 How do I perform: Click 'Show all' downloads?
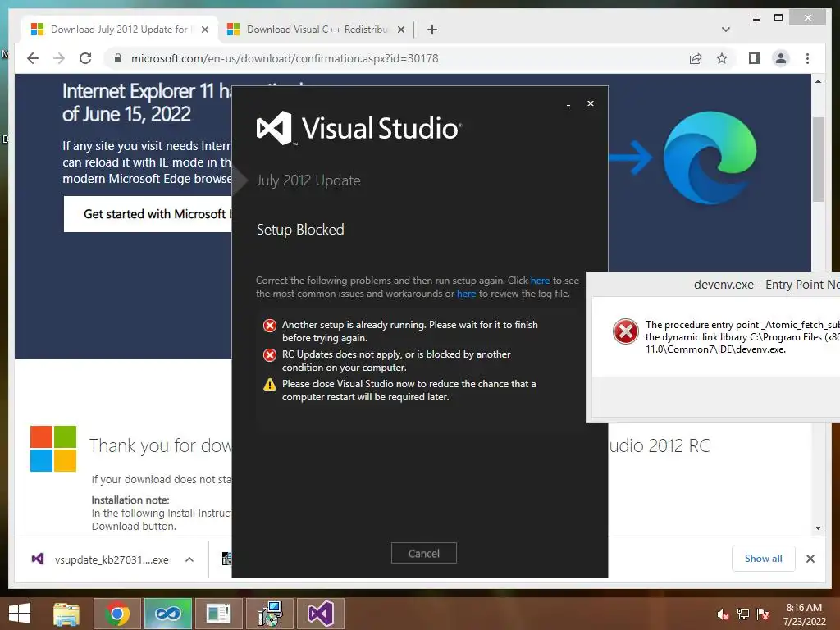pyautogui.click(x=764, y=558)
